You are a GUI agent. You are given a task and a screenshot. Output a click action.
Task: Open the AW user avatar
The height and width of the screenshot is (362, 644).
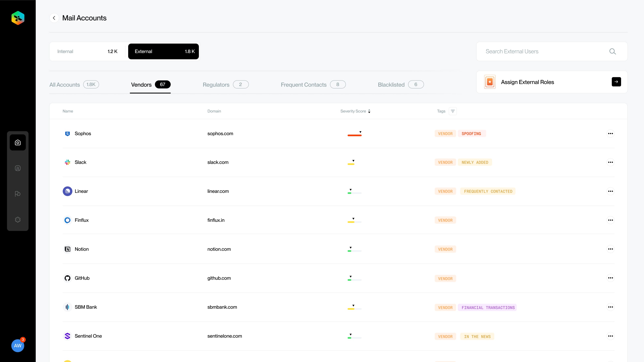(18, 346)
